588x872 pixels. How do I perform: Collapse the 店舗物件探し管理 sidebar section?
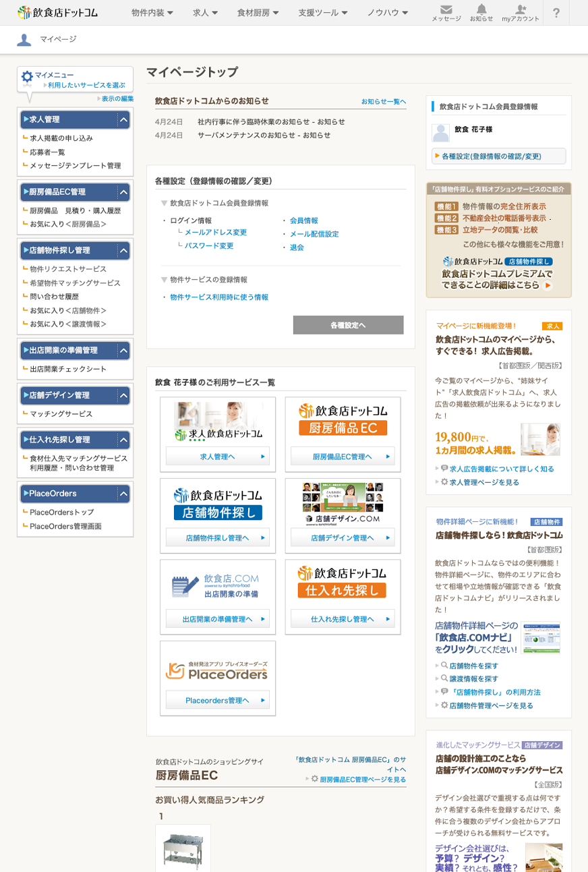click(123, 250)
